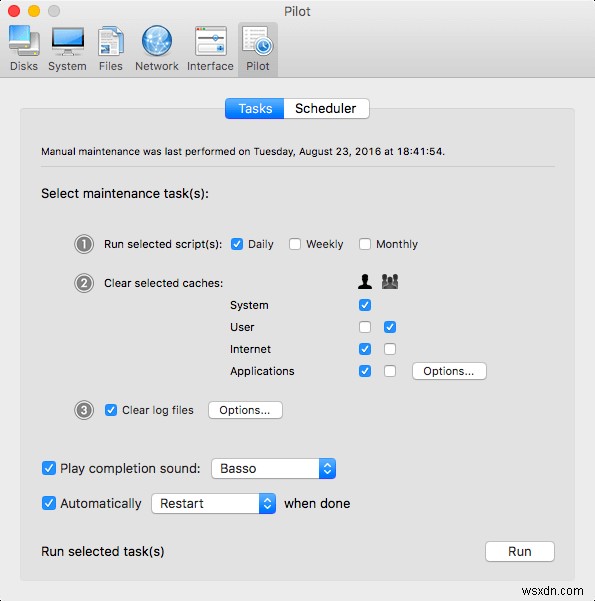This screenshot has height=601, width=595.
Task: Switch to the Scheduler tab
Action: [326, 108]
